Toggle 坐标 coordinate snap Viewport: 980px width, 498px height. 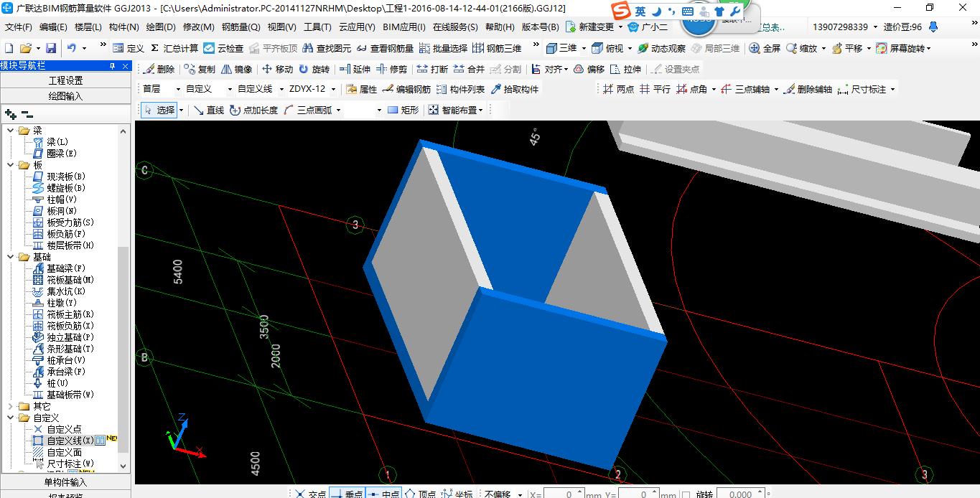(457, 494)
